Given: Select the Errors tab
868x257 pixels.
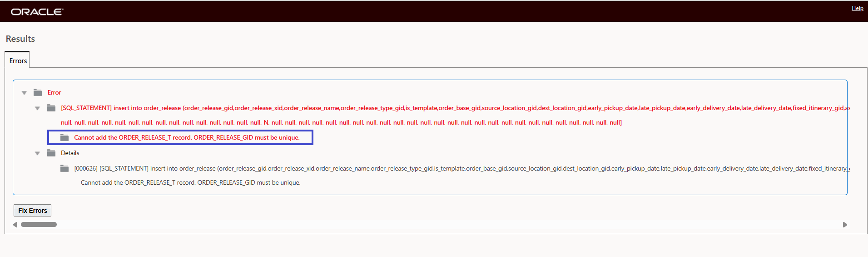Looking at the screenshot, I should 18,60.
